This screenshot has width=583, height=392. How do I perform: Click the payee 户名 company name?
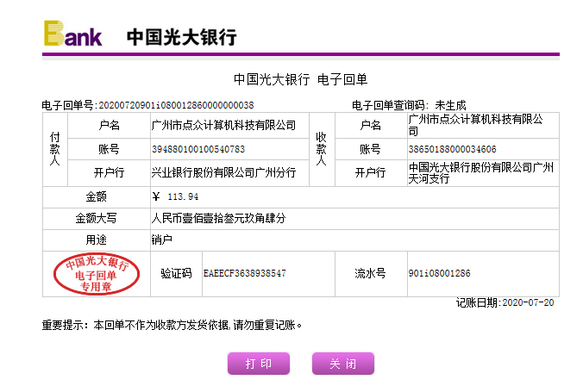[x=475, y=125]
